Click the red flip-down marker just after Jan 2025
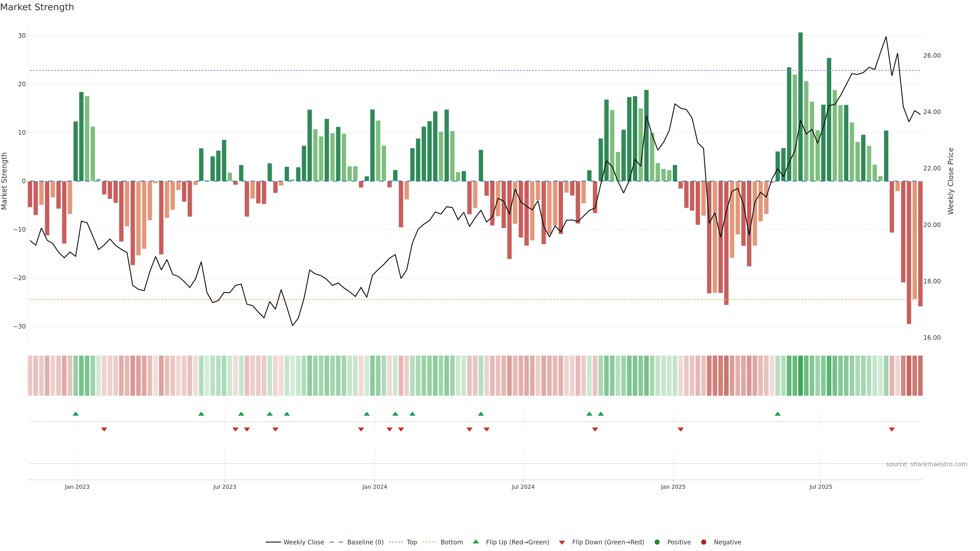Screen dimensions: 980x551 click(681, 429)
